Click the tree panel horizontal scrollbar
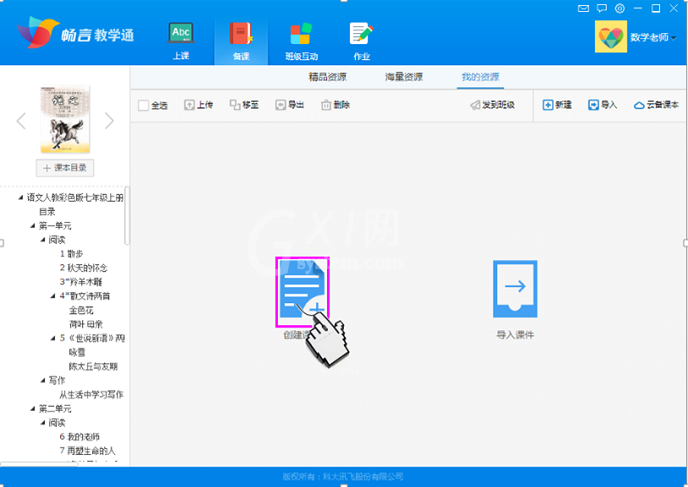The height and width of the screenshot is (487, 688). [x=39, y=464]
